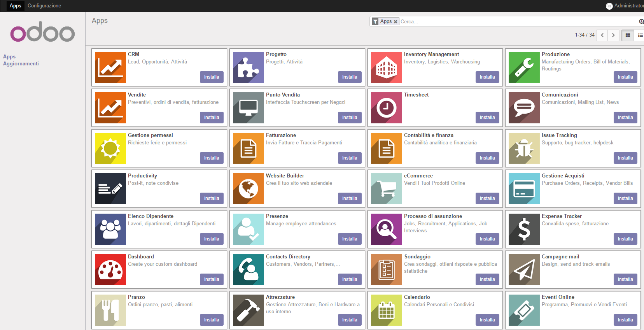
Task: Click the Gestione Acquisti credit card icon
Action: [x=524, y=189]
